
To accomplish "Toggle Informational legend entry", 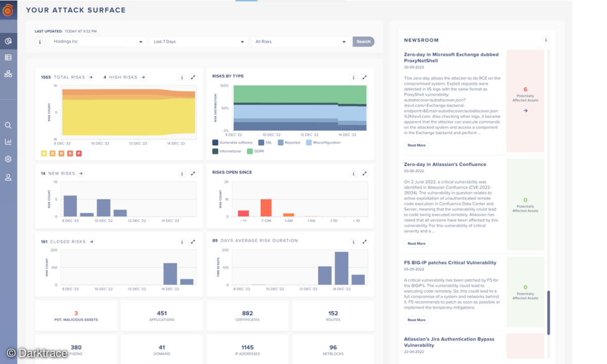I will 227,151.
